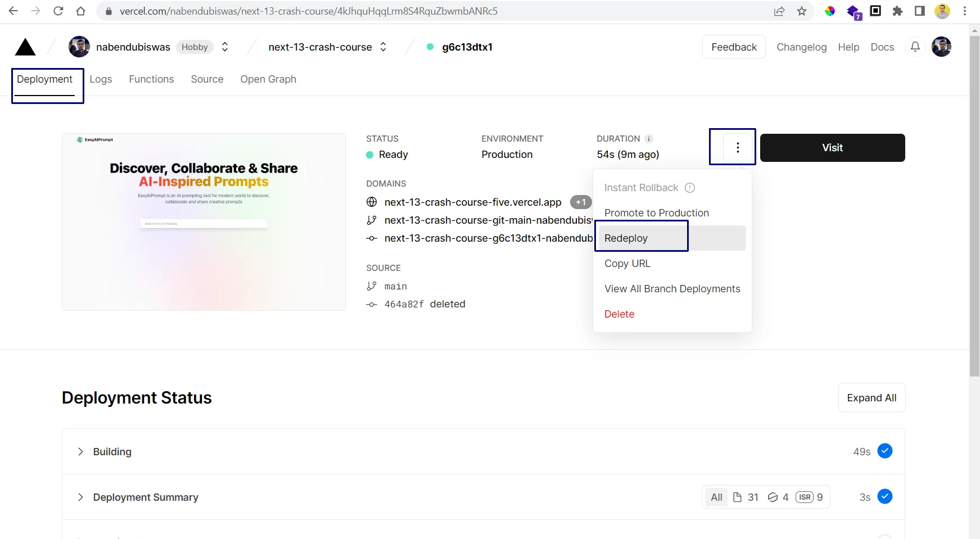The image size is (980, 539).
Task: Choose Copy URL menu item
Action: (x=672, y=264)
